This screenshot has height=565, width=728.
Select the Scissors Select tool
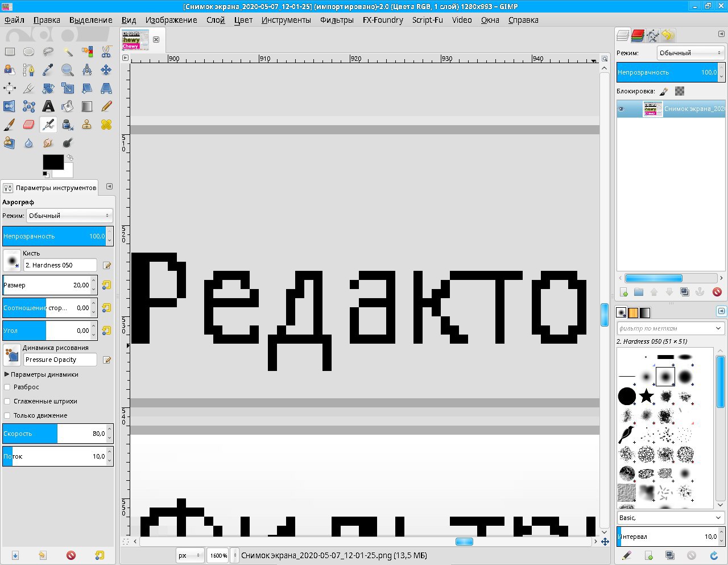click(106, 52)
